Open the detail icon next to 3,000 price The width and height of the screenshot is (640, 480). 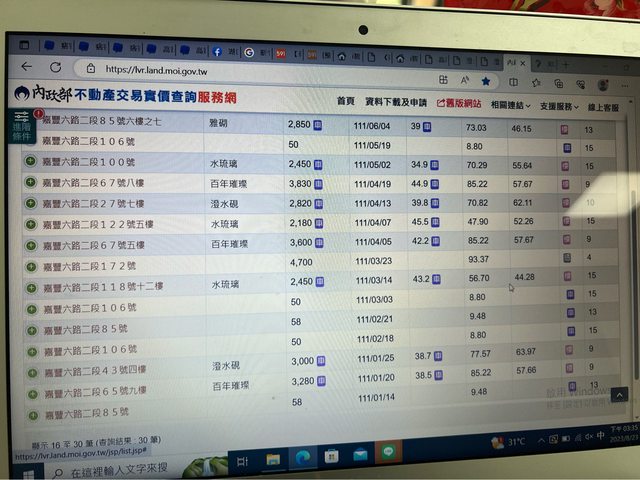[322, 360]
